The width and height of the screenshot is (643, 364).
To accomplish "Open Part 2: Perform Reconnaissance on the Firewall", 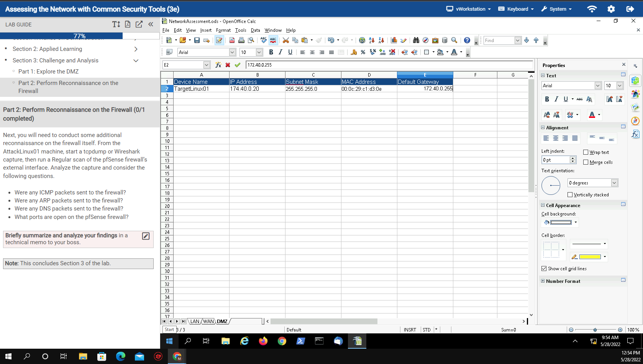I will (x=68, y=87).
